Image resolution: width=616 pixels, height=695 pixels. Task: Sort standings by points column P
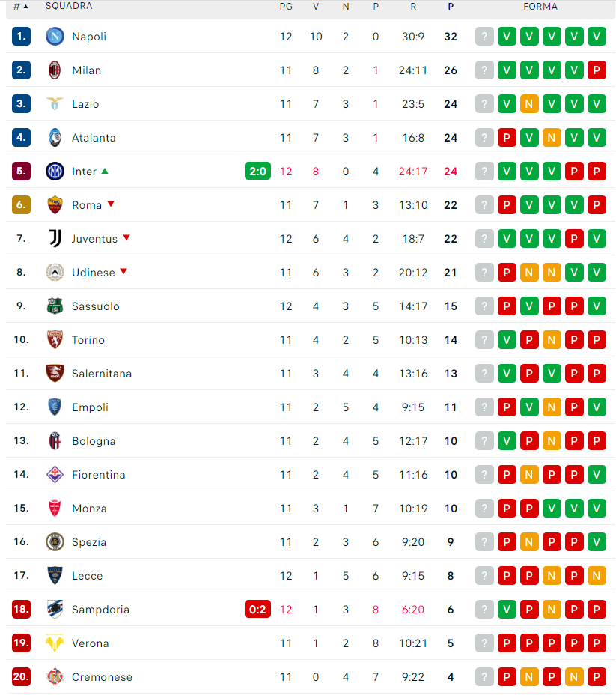point(451,7)
